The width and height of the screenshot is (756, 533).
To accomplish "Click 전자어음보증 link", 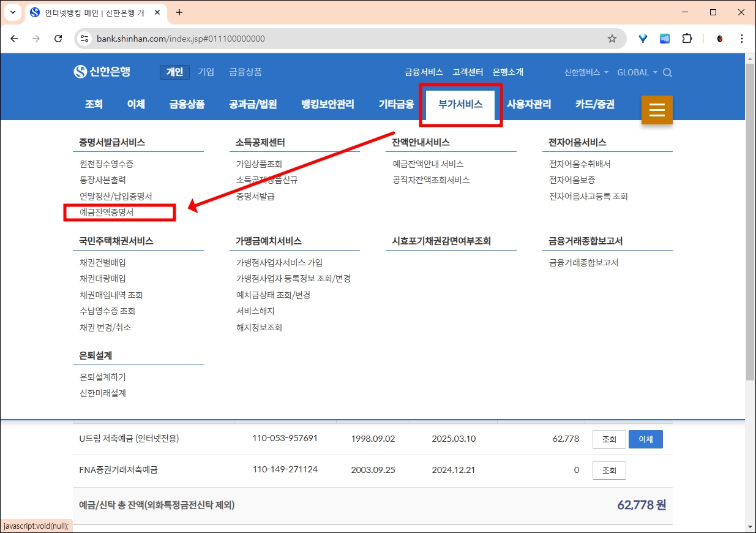I will [572, 180].
